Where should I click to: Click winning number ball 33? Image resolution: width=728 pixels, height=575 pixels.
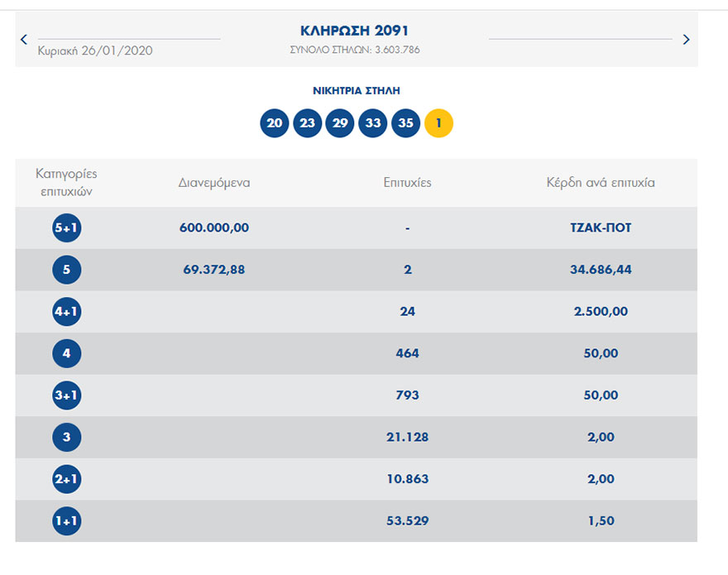(x=373, y=123)
